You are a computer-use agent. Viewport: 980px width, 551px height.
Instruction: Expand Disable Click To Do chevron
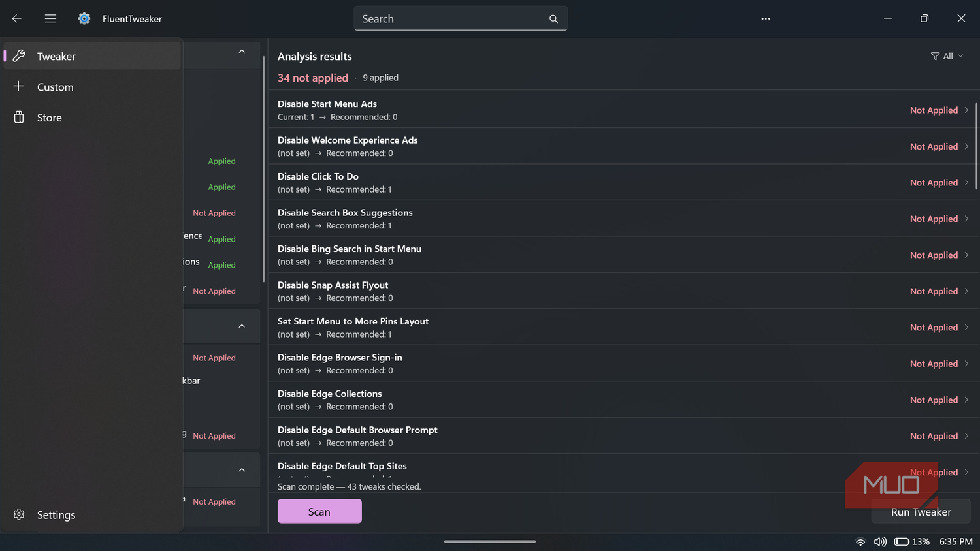point(966,182)
